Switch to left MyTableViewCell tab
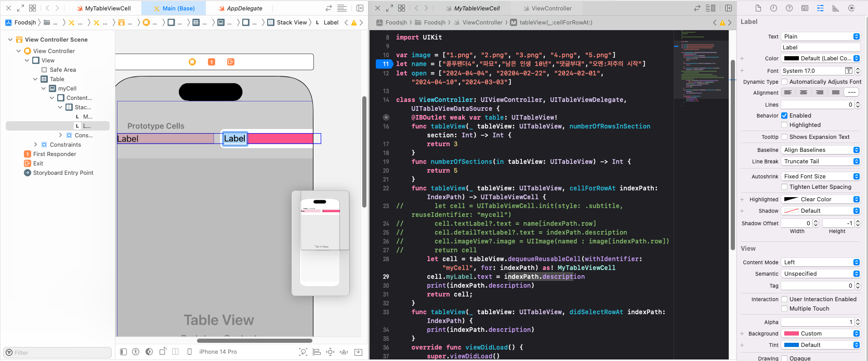The width and height of the screenshot is (868, 361). coord(103,8)
